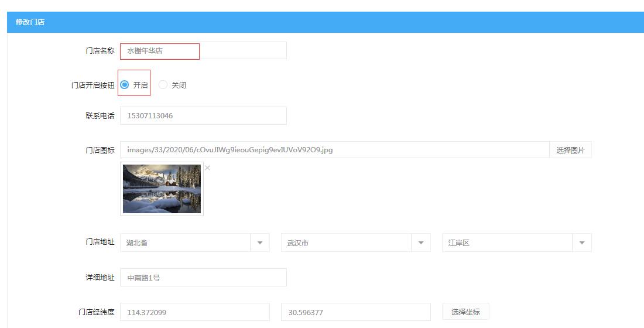Click the 详细地址 input with 中南路1号
The image size is (644, 328).
pyautogui.click(x=203, y=278)
